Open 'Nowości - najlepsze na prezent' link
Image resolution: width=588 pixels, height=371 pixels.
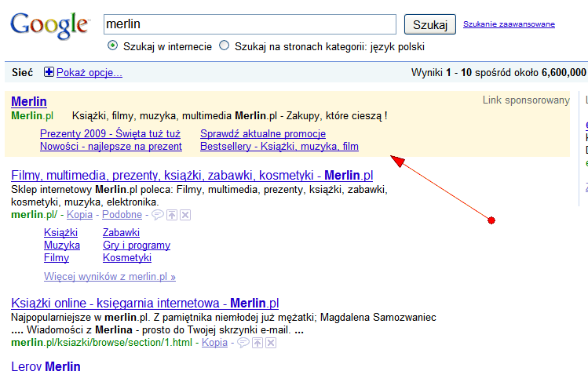(x=111, y=146)
